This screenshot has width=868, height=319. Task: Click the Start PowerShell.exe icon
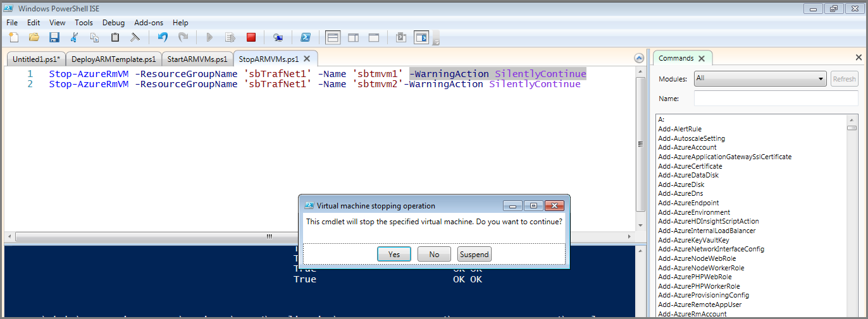pyautogui.click(x=305, y=37)
